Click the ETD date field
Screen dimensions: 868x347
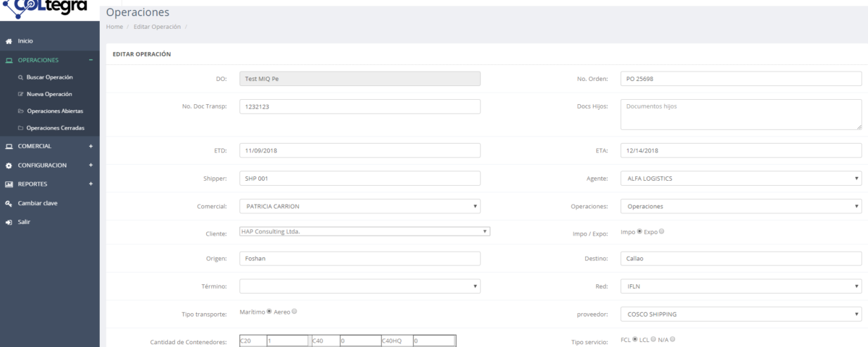tap(360, 150)
